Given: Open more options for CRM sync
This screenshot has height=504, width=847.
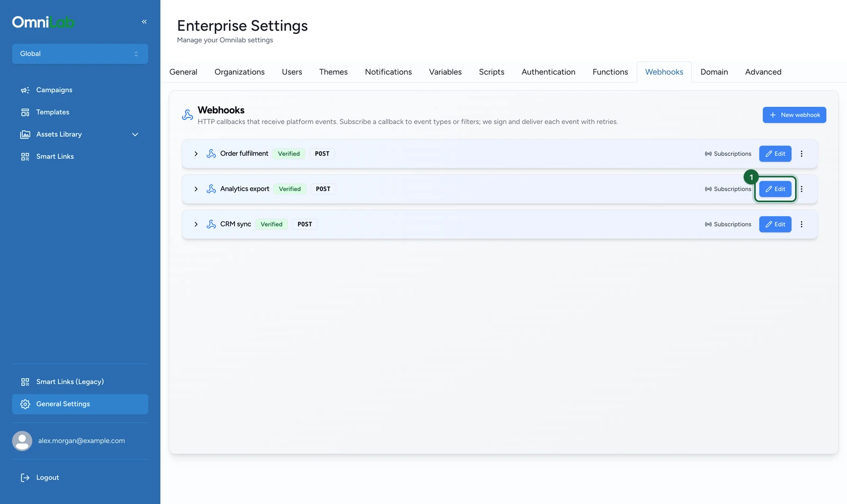Looking at the screenshot, I should (801, 224).
